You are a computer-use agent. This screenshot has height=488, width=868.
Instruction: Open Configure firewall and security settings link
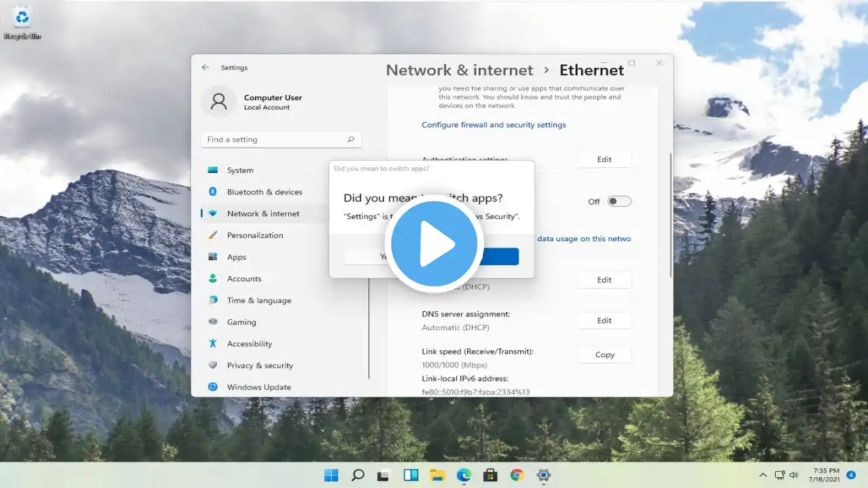(x=494, y=125)
